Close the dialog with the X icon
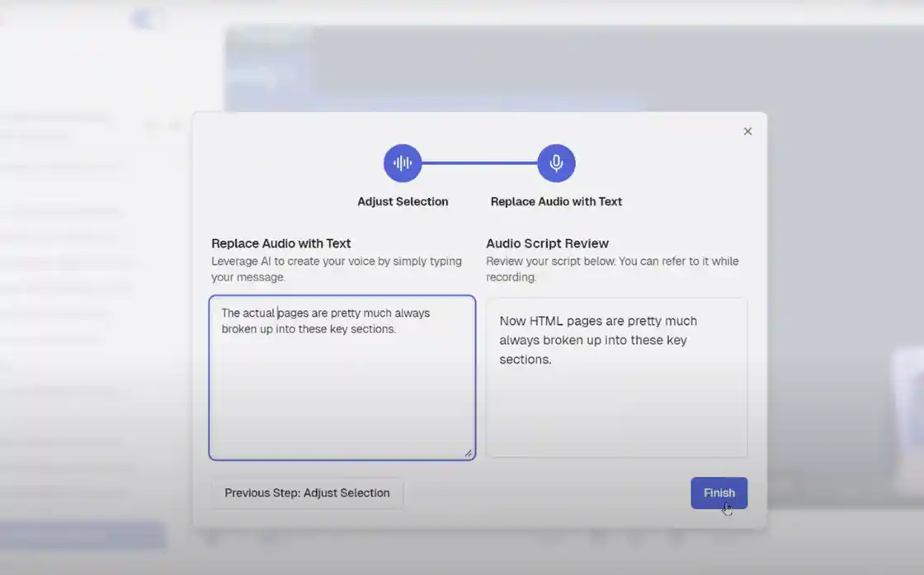924x575 pixels. [747, 131]
